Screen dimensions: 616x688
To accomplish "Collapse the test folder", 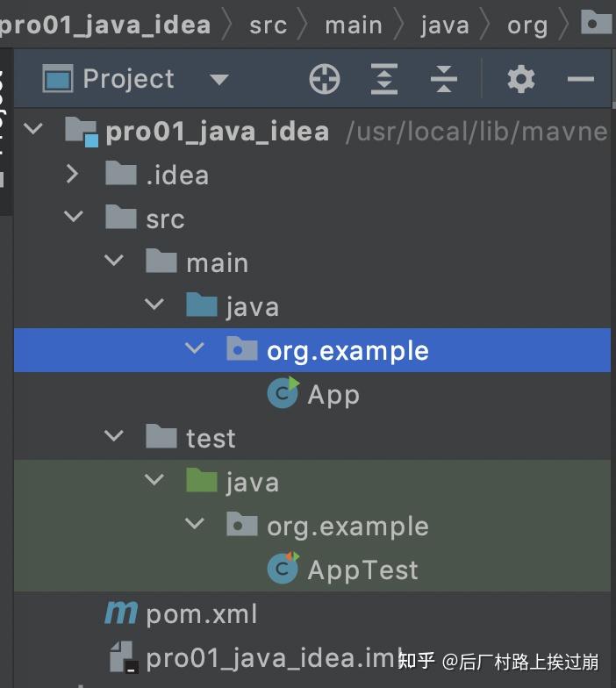I will (x=114, y=437).
